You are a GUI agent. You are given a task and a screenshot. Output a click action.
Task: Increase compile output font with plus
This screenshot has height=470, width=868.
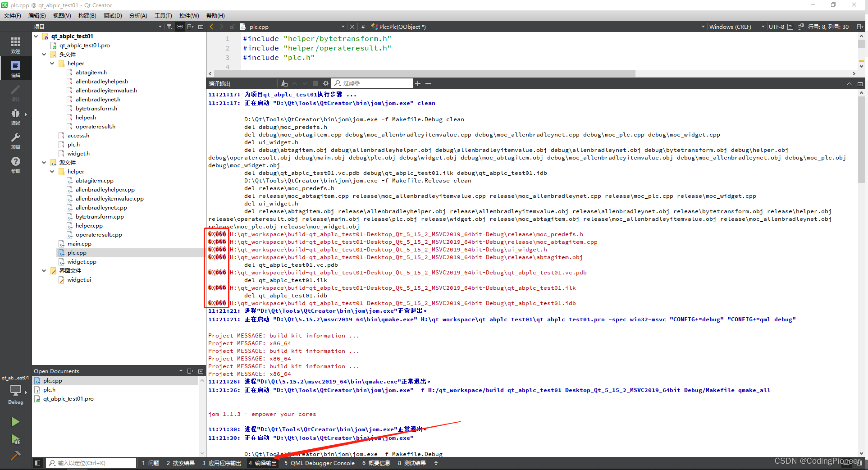point(418,83)
